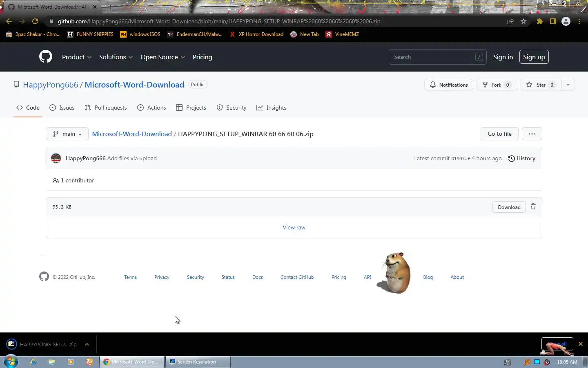
Task: Click the GitHub footer logo
Action: pyautogui.click(x=44, y=277)
